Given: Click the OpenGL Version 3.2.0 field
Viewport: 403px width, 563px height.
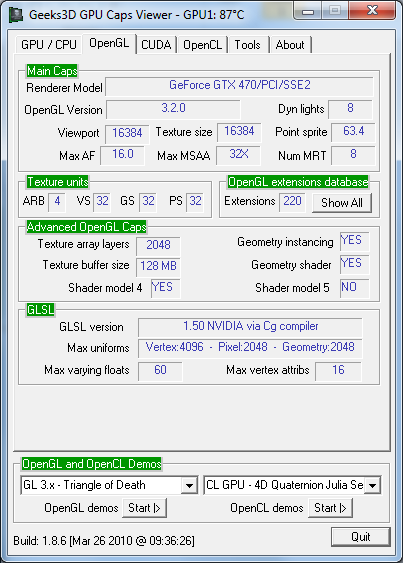Looking at the screenshot, I should pyautogui.click(x=173, y=109).
